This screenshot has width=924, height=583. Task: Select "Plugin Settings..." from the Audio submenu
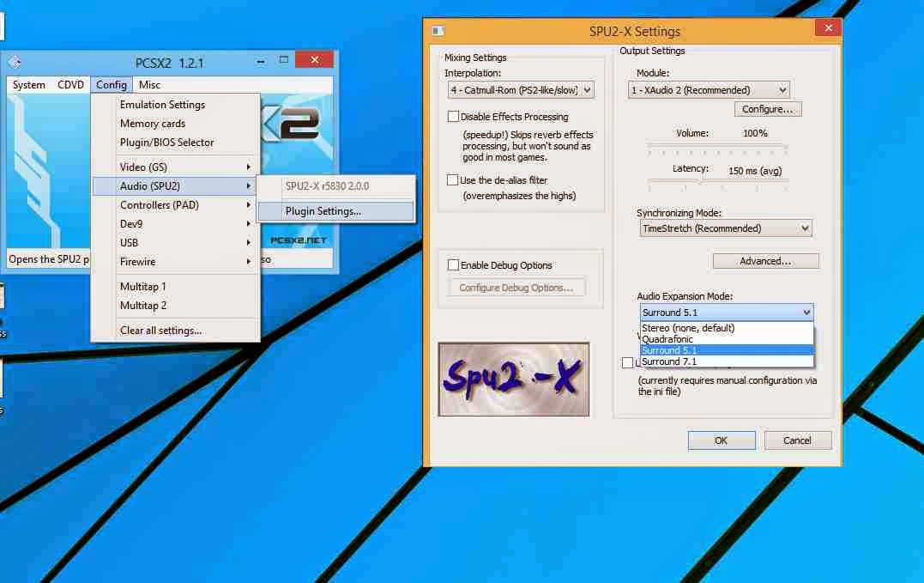coord(326,210)
